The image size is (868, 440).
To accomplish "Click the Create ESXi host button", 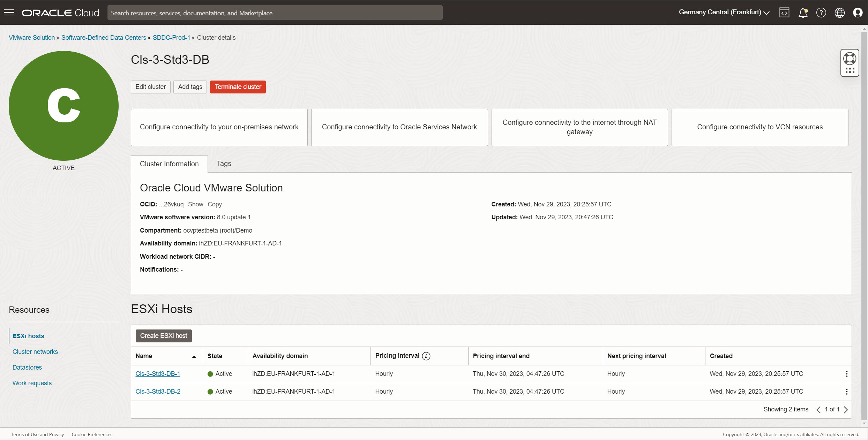I will coord(163,335).
